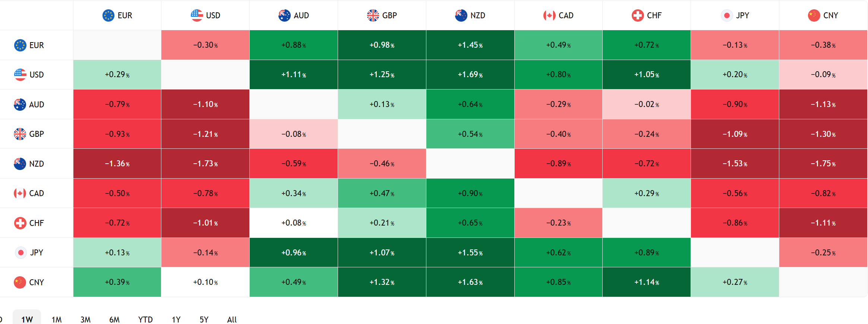Click the −0.08% GBP/AUD heatmap cell
Screen dimensions: 868x324
293,134
